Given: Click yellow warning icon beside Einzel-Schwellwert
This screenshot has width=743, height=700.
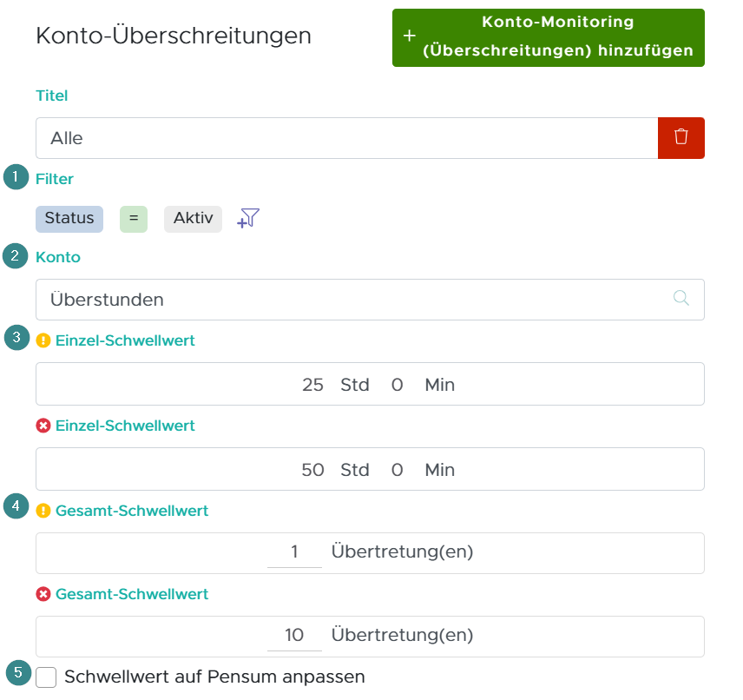Looking at the screenshot, I should coord(43,340).
